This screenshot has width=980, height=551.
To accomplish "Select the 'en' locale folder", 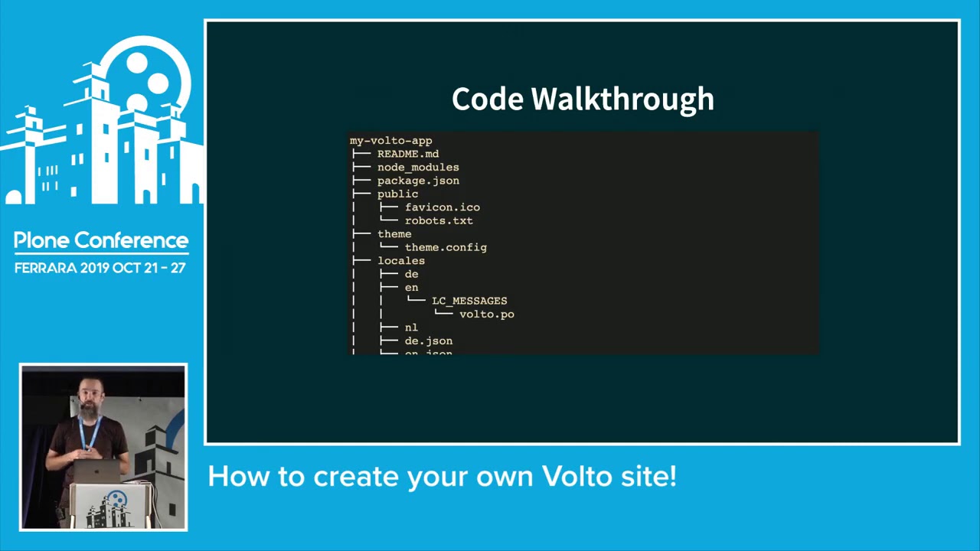I will coord(411,288).
